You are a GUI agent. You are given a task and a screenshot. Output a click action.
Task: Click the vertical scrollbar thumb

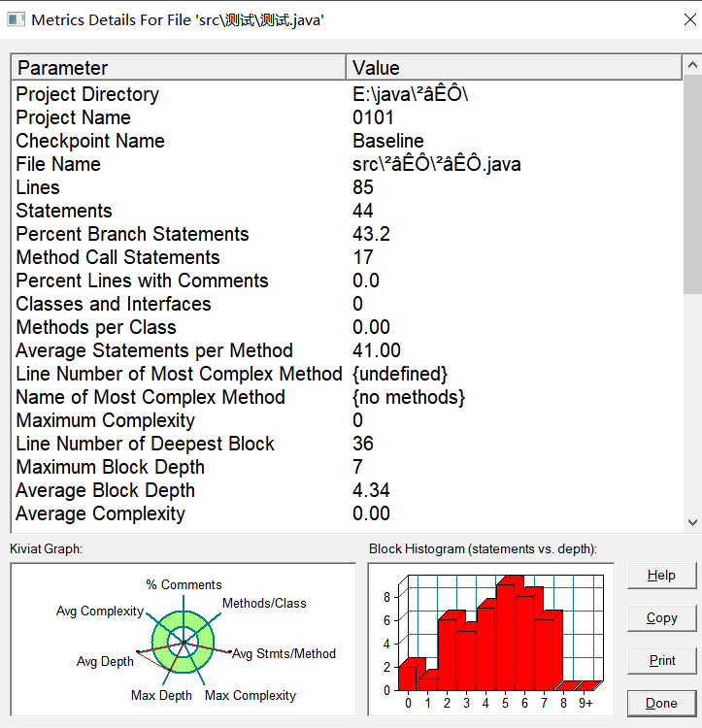(x=692, y=184)
